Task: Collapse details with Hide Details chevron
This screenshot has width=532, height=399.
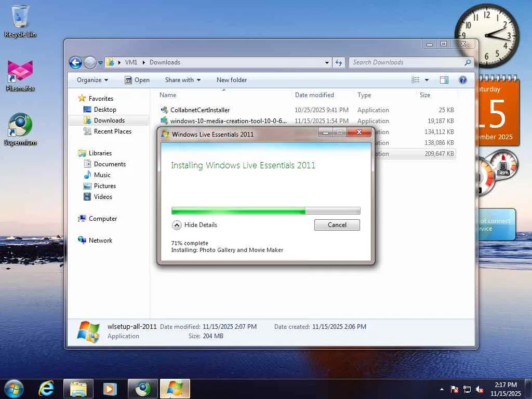Action: [x=177, y=225]
